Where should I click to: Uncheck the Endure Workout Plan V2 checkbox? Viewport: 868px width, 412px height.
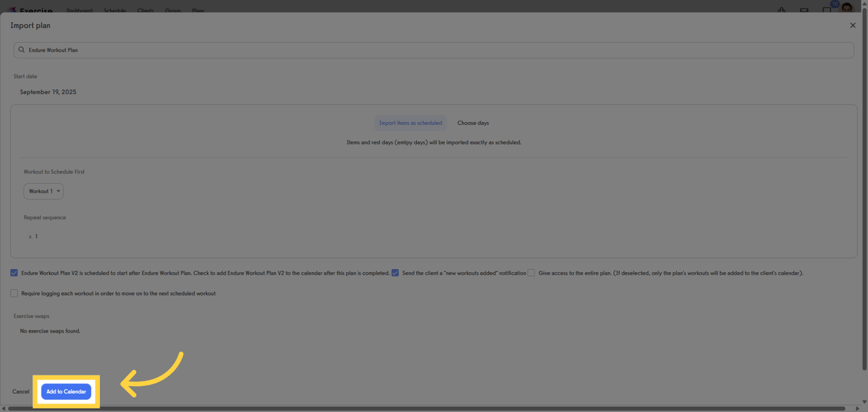point(13,273)
